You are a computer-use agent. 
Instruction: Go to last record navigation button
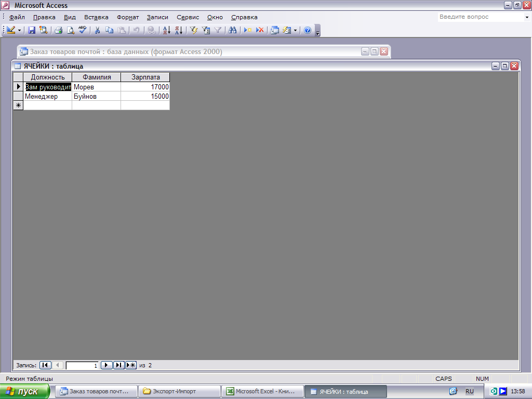point(119,365)
